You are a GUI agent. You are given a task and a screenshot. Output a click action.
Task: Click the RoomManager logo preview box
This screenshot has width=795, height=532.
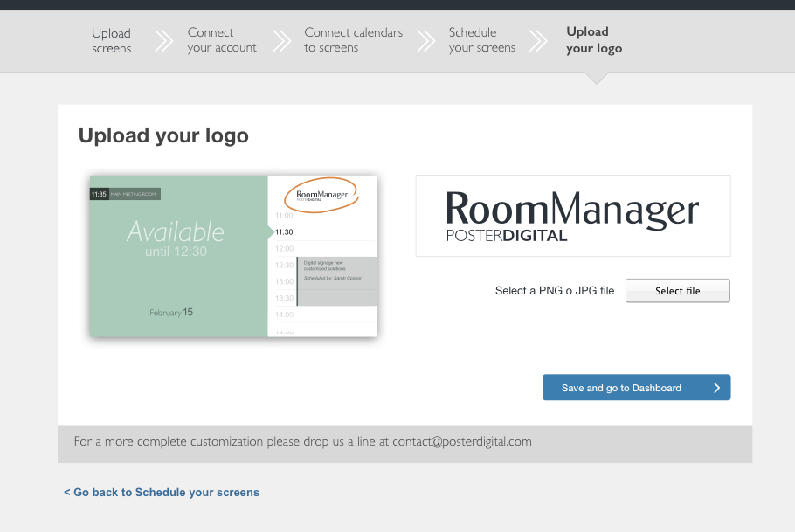click(573, 216)
